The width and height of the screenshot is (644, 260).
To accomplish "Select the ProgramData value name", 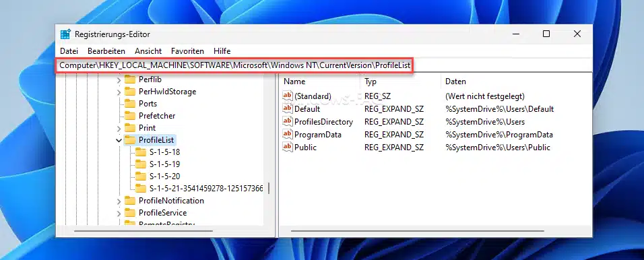I will click(x=318, y=135).
